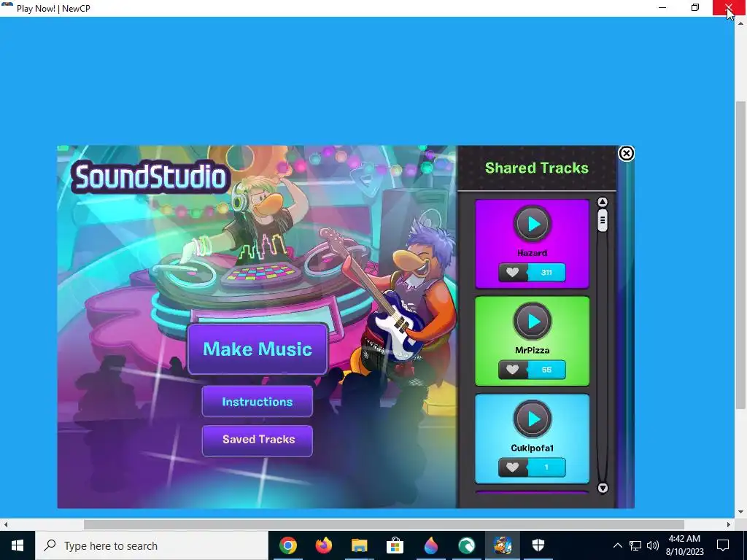Open network status tray icon
The height and width of the screenshot is (560, 747).
tap(635, 545)
